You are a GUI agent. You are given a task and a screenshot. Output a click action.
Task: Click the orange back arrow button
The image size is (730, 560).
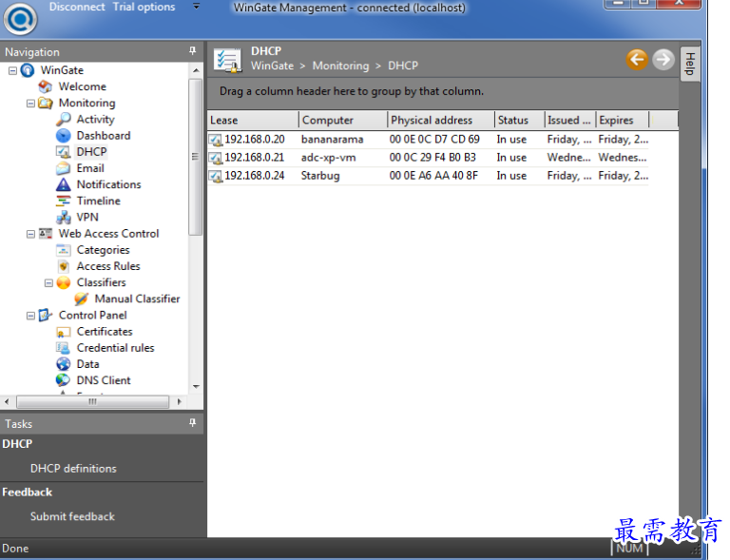tap(637, 59)
